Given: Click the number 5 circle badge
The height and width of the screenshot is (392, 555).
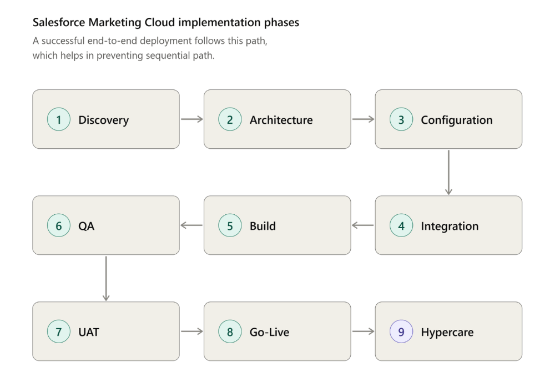Looking at the screenshot, I should (230, 225).
